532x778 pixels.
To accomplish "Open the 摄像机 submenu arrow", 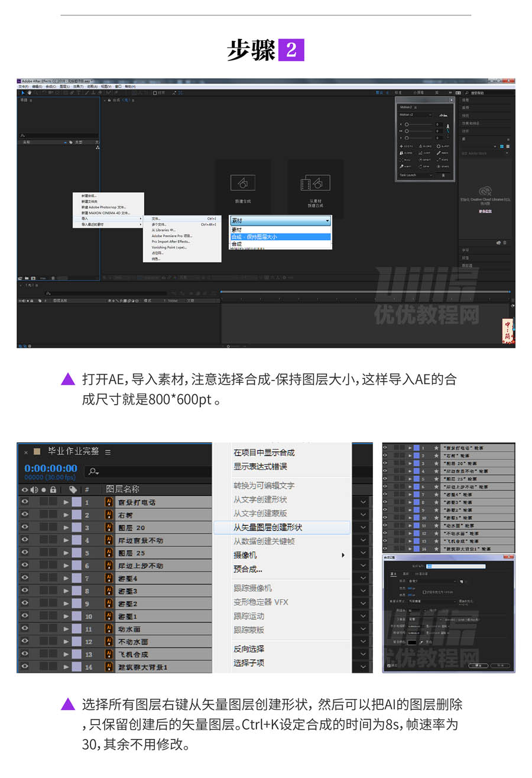I will [x=343, y=555].
